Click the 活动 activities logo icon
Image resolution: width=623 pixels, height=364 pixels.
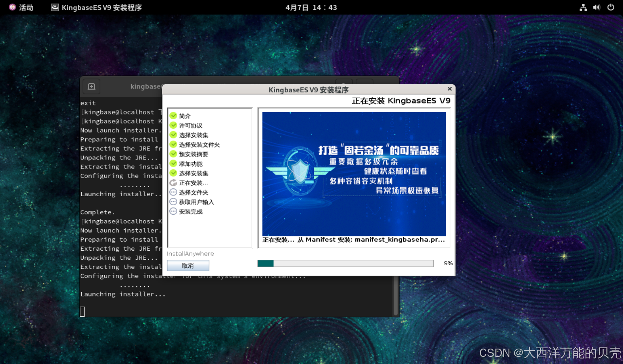12,7
